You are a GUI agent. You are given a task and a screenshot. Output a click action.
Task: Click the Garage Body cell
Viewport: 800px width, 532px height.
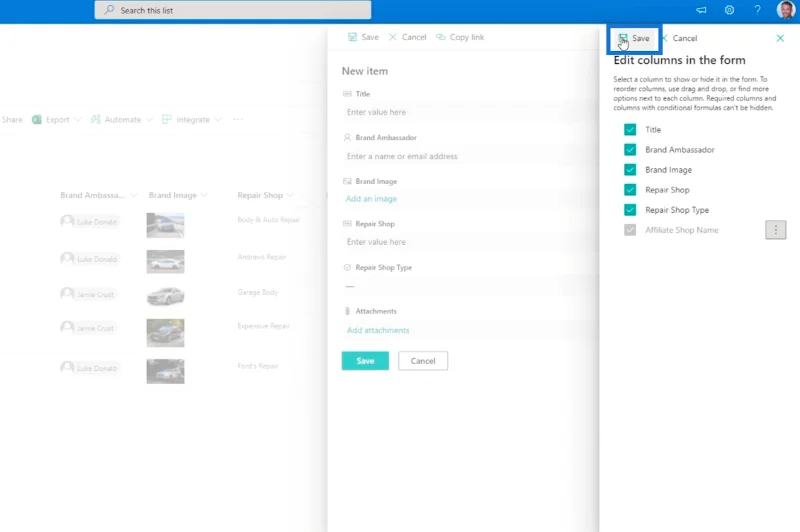tap(258, 292)
